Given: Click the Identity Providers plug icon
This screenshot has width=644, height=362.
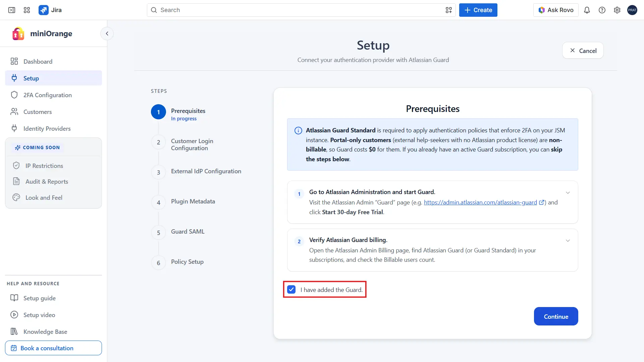Looking at the screenshot, I should 14,128.
